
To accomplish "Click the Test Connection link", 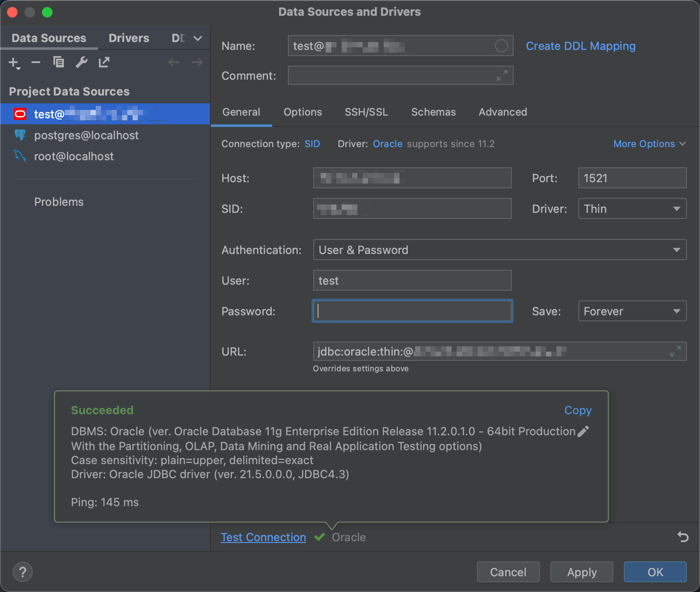I will (263, 537).
